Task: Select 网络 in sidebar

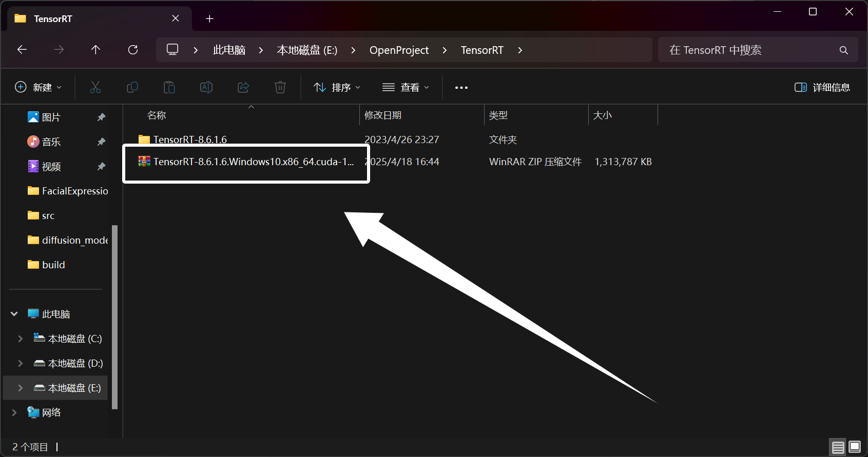Action: pyautogui.click(x=45, y=412)
